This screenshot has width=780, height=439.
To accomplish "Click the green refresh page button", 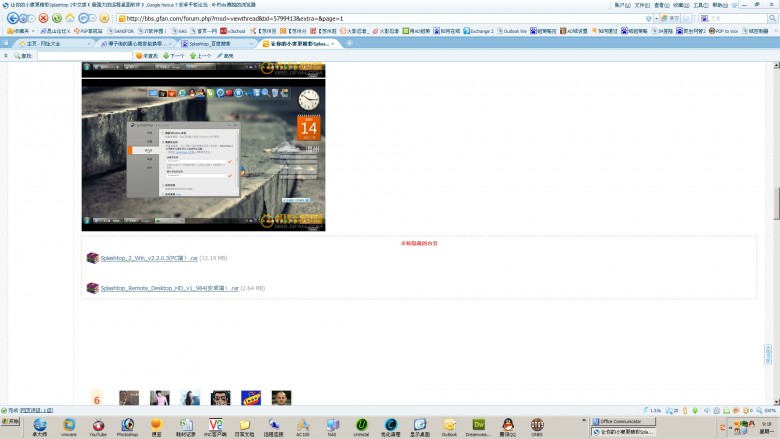I will pyautogui.click(x=57, y=18).
